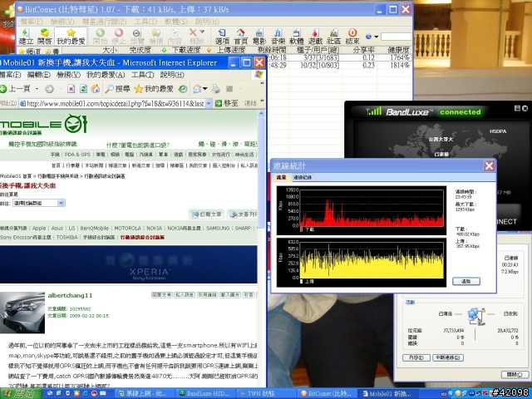Click Mobile01 taskbar button
The height and width of the screenshot is (399, 532).
386,393
